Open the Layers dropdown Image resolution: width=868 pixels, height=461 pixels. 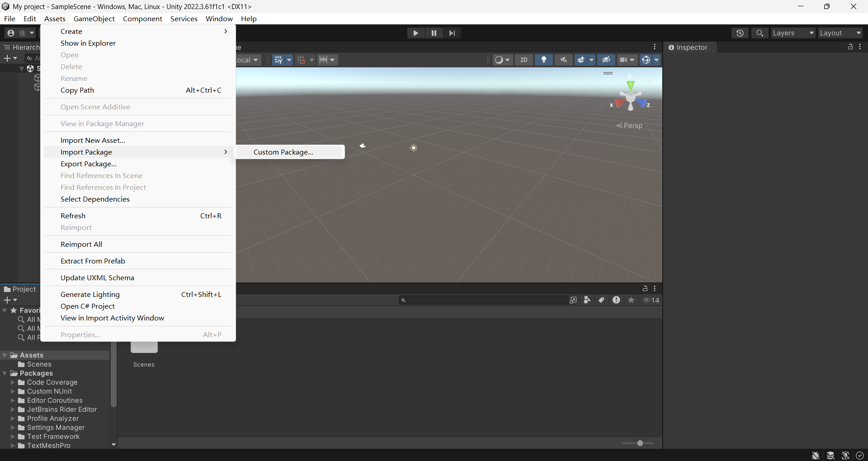tap(793, 33)
